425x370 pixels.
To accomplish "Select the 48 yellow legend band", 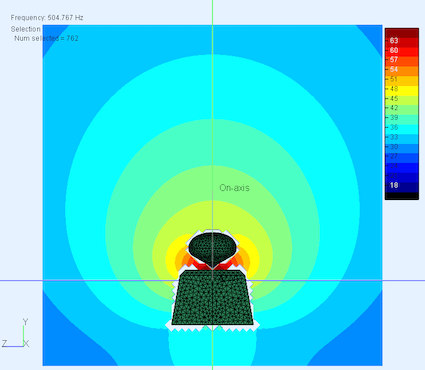I will click(402, 91).
